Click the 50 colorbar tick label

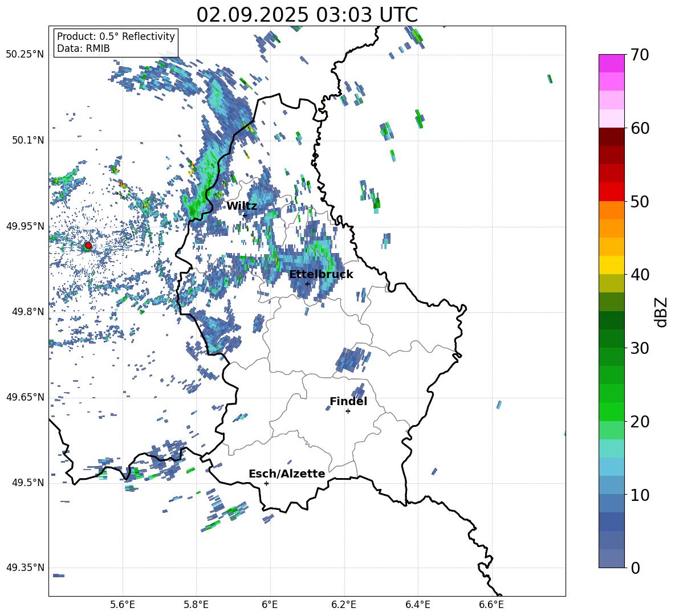640,202
